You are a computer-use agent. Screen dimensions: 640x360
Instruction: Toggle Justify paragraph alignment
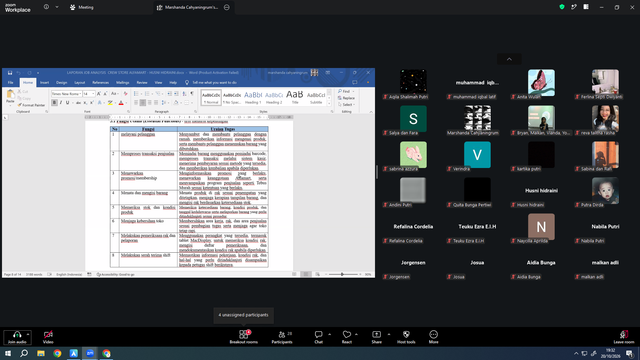pyautogui.click(x=156, y=103)
